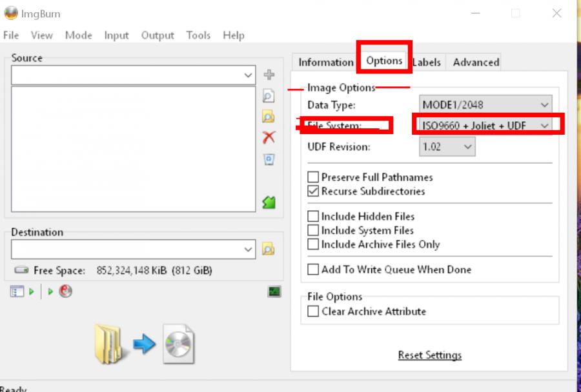
Task: Enable Include Hidden Files
Action: (313, 216)
